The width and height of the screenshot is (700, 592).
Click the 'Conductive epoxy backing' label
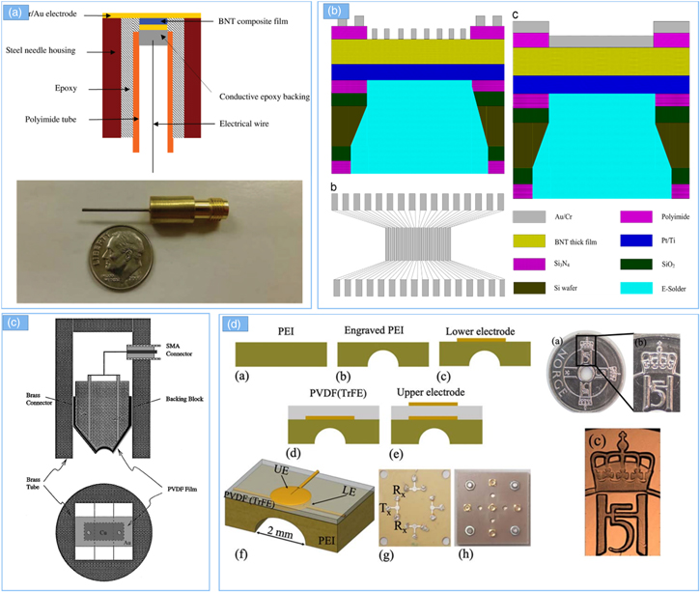pyautogui.click(x=265, y=97)
